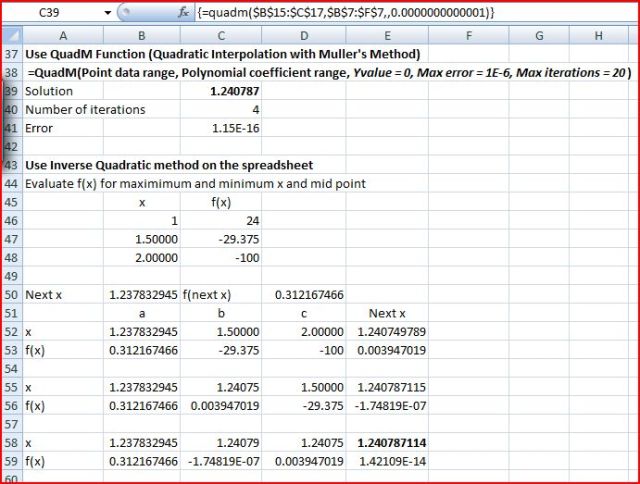Screen dimensions: 640x484
Task: Open the Name Box dropdown arrow
Action: click(108, 11)
